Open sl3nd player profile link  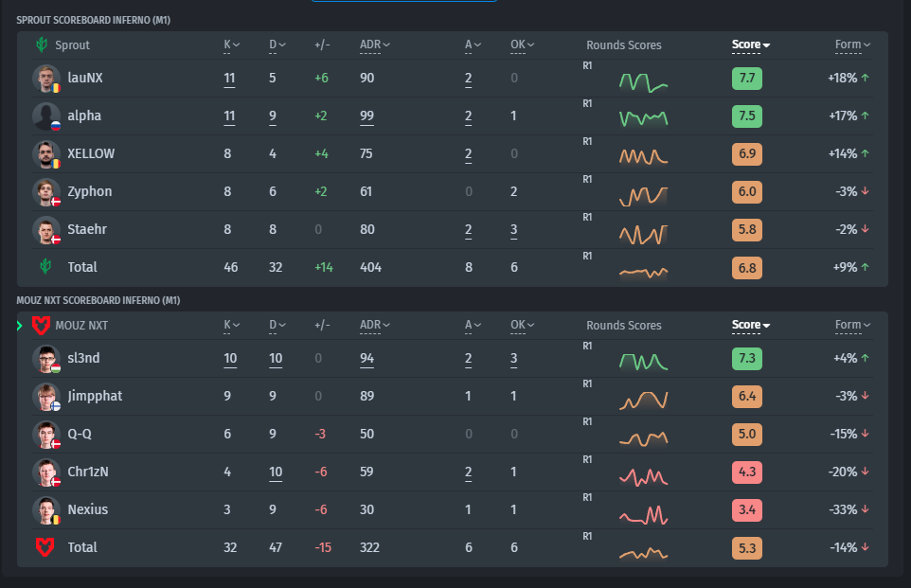[x=83, y=358]
